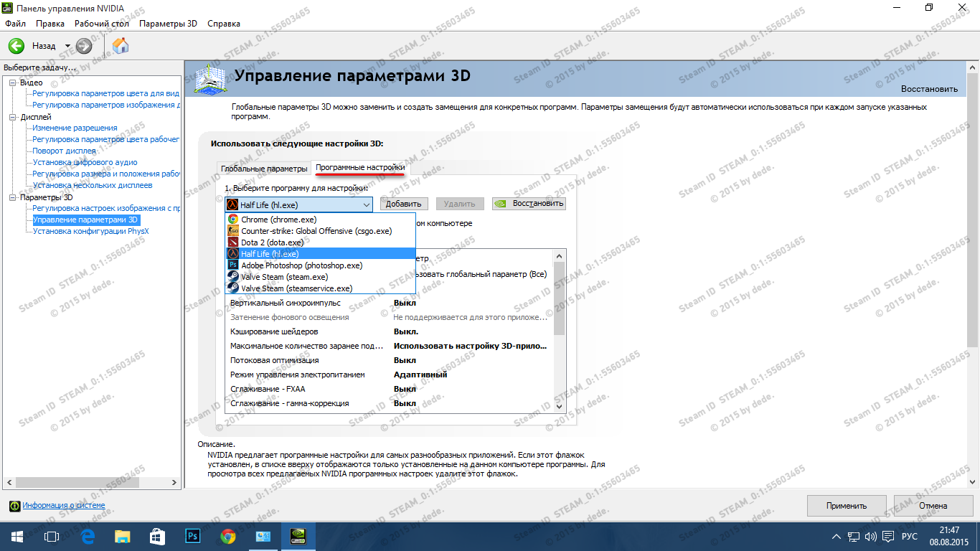Click the Добавить button

click(x=405, y=204)
